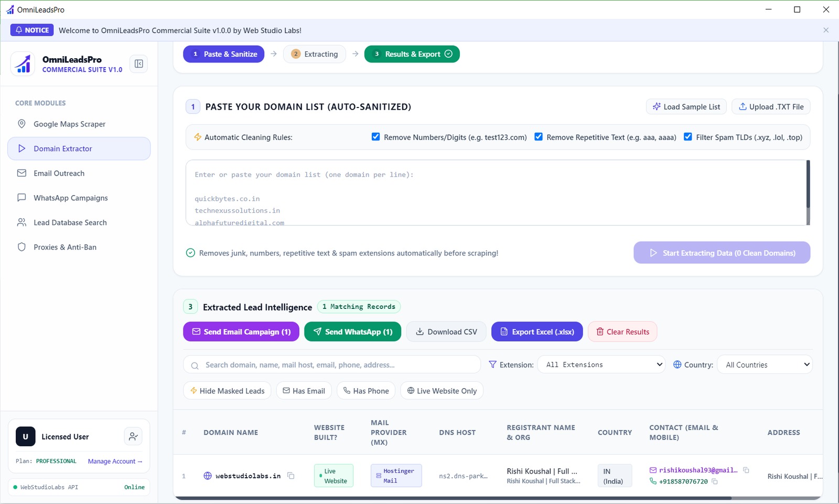Click the Live Website status badge
The height and width of the screenshot is (504, 839).
334,476
